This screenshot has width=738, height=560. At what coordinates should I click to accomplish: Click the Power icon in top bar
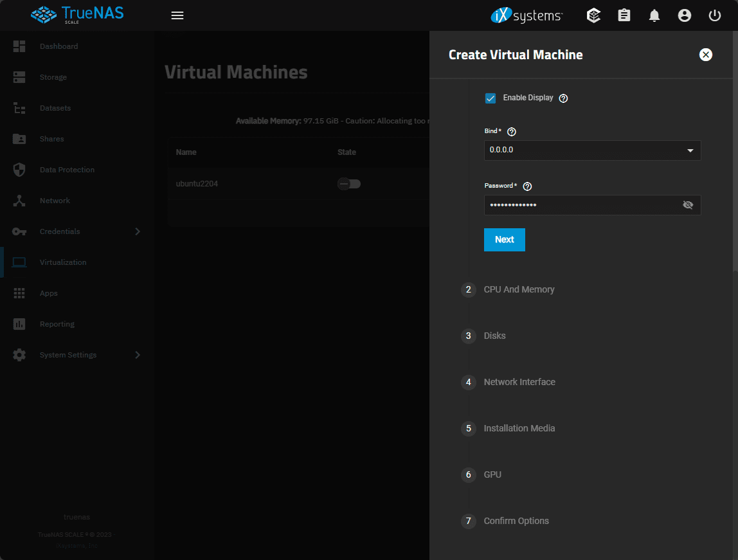[x=715, y=15]
